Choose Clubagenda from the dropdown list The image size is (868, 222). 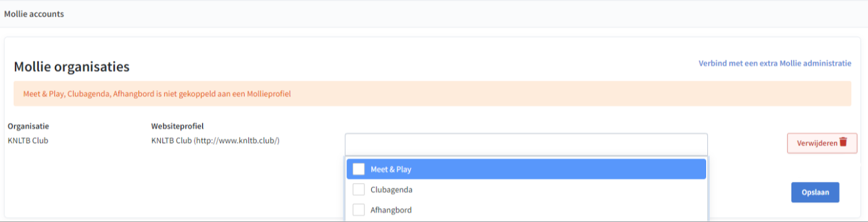point(526,189)
